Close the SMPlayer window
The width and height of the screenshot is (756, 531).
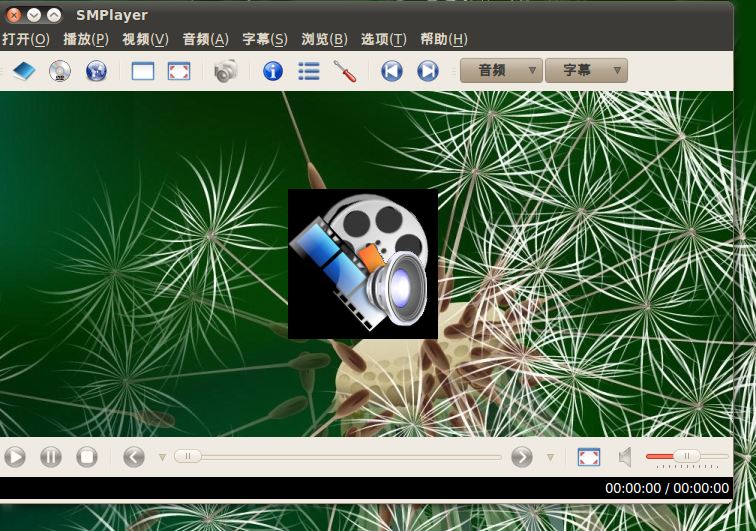(x=14, y=15)
